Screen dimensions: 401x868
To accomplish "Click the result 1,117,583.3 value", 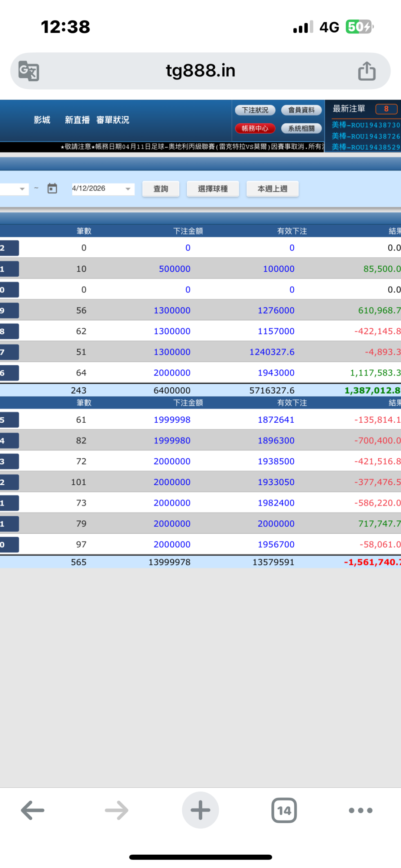I will [375, 373].
